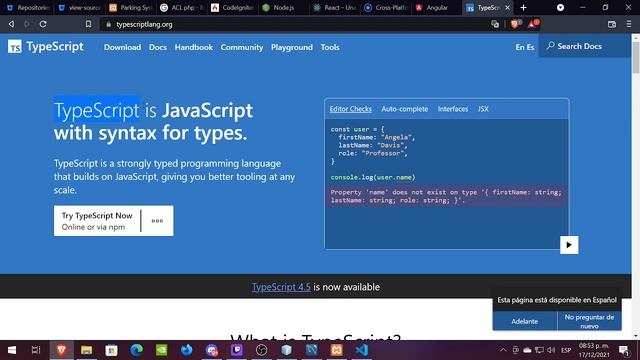Click the Brave browser taskbar icon
The width and height of the screenshot is (640, 360).
click(62, 350)
